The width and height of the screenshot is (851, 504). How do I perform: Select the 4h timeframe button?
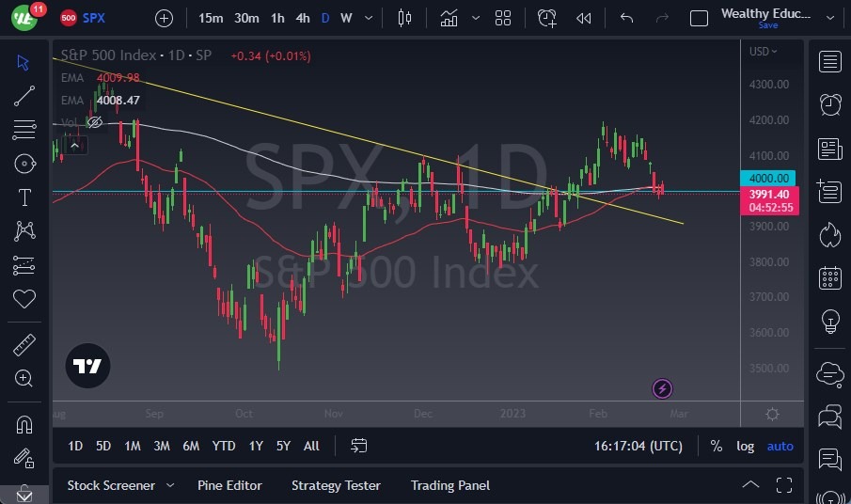[x=303, y=18]
